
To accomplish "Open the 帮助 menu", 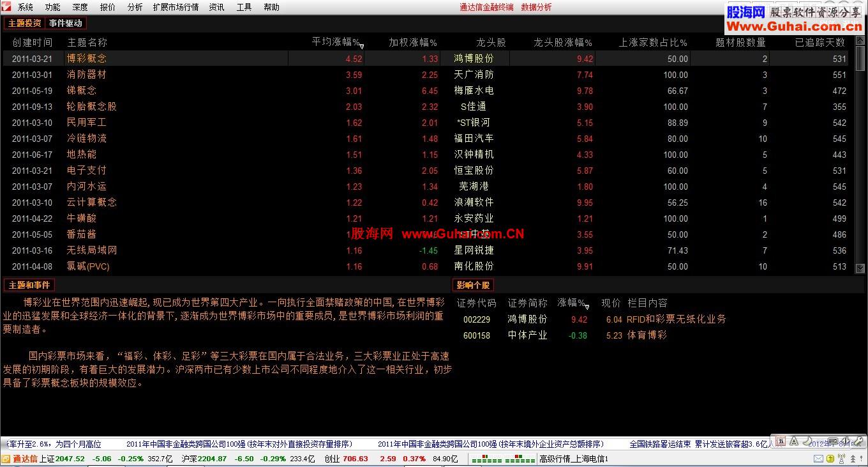I will pos(271,7).
